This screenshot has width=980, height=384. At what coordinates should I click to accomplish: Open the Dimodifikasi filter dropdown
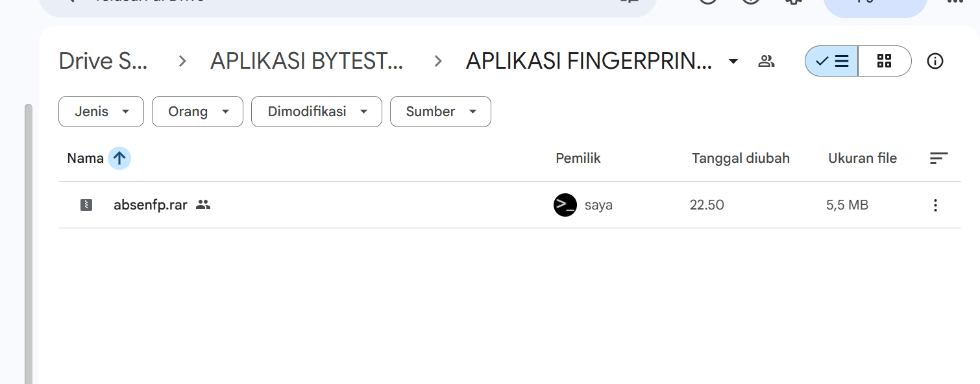pos(316,112)
